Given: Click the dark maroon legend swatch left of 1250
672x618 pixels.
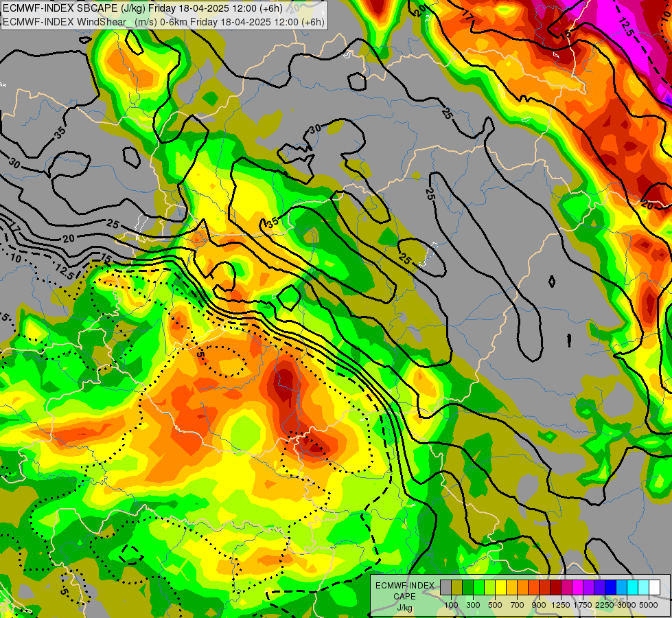Looking at the screenshot, I should click(556, 588).
